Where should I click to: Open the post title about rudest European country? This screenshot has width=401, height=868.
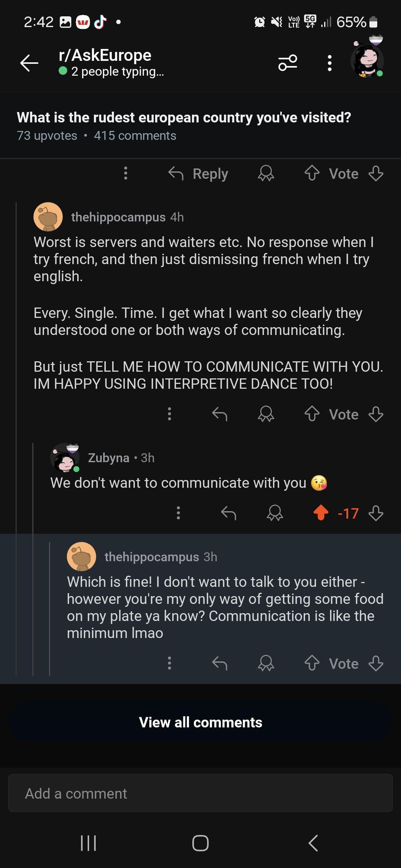(x=184, y=117)
